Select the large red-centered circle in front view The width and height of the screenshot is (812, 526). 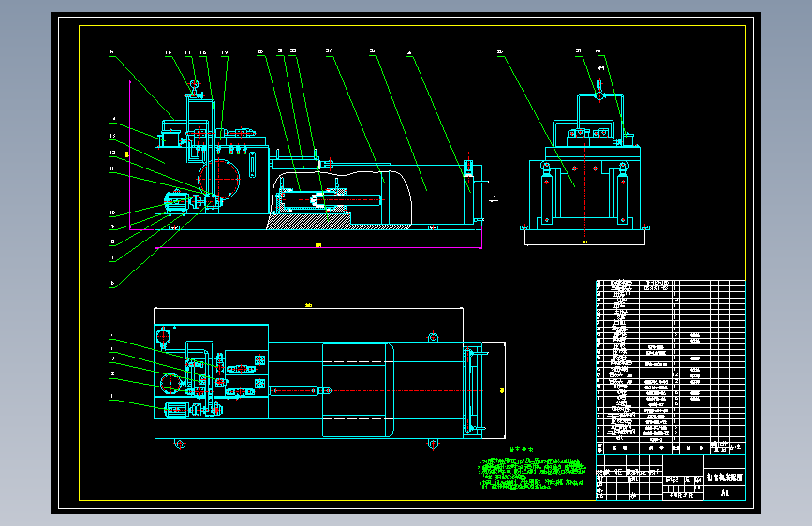[x=219, y=179]
